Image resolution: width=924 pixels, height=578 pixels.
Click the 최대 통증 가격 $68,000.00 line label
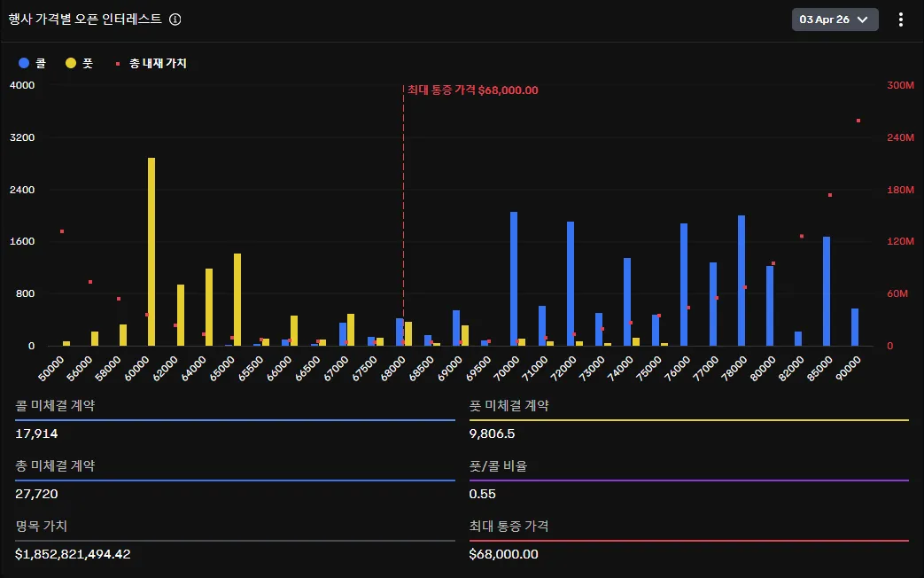472,90
